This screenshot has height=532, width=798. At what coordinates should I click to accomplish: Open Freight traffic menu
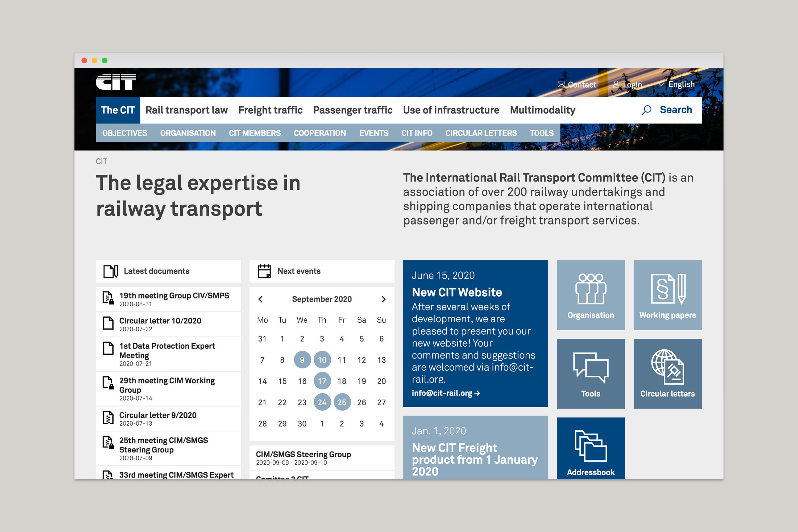(x=271, y=110)
